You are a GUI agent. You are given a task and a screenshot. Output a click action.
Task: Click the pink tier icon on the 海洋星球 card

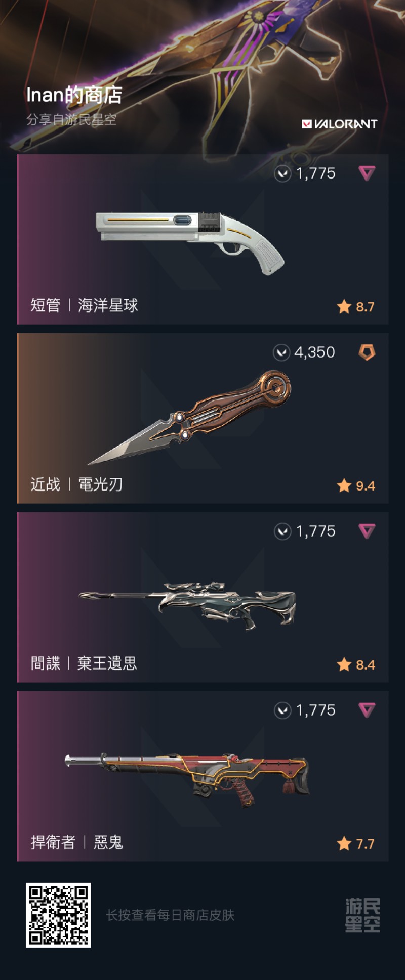click(367, 173)
